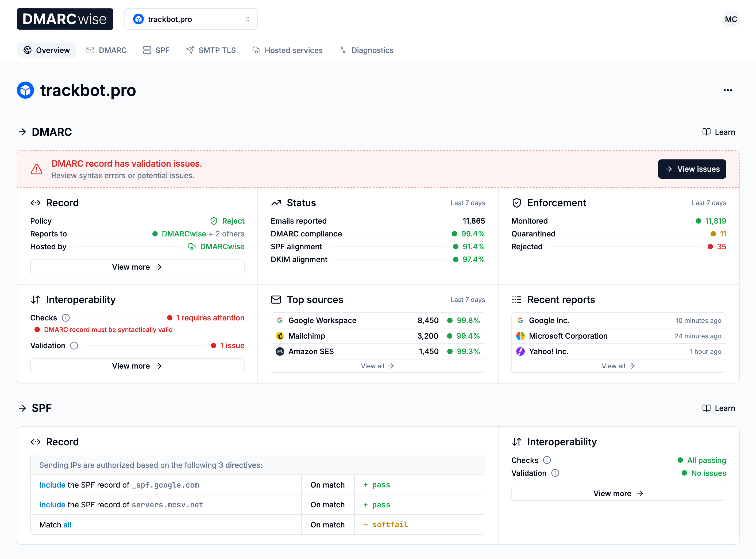Clear the domain selection with the x control
This screenshot has width=756, height=559.
(x=248, y=19)
